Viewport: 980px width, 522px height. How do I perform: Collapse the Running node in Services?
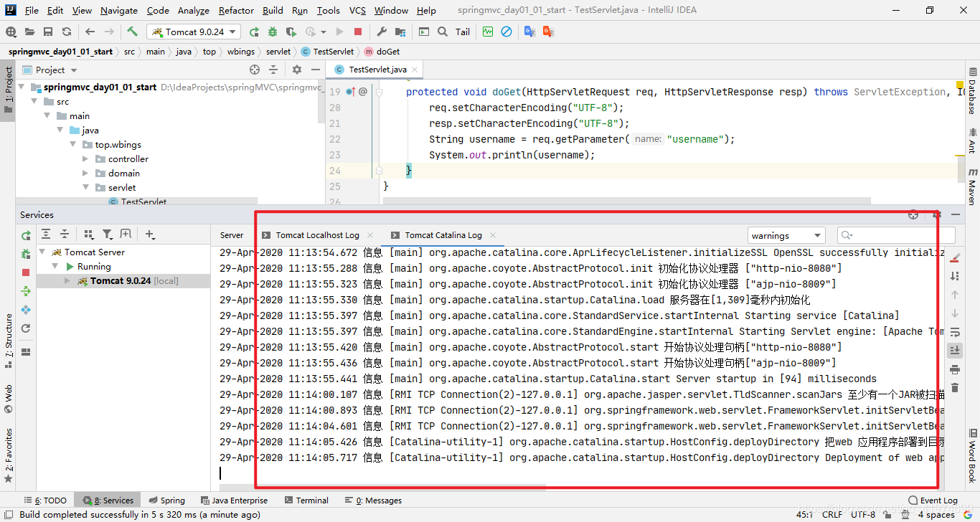point(57,267)
